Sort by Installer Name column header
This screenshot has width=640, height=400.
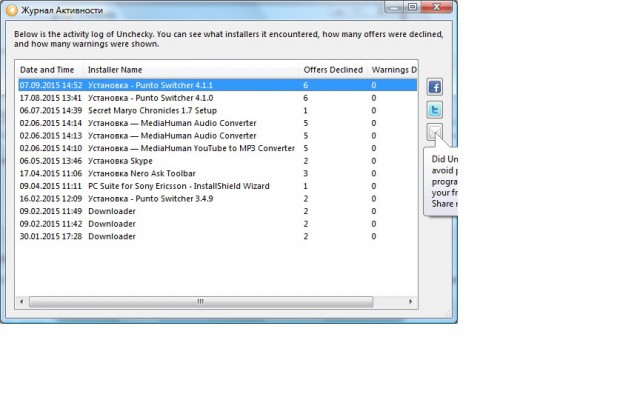(191, 70)
